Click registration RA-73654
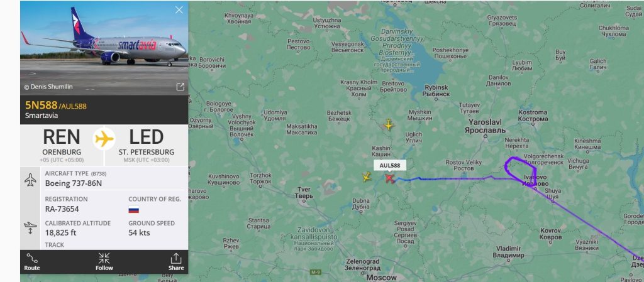 62,209
